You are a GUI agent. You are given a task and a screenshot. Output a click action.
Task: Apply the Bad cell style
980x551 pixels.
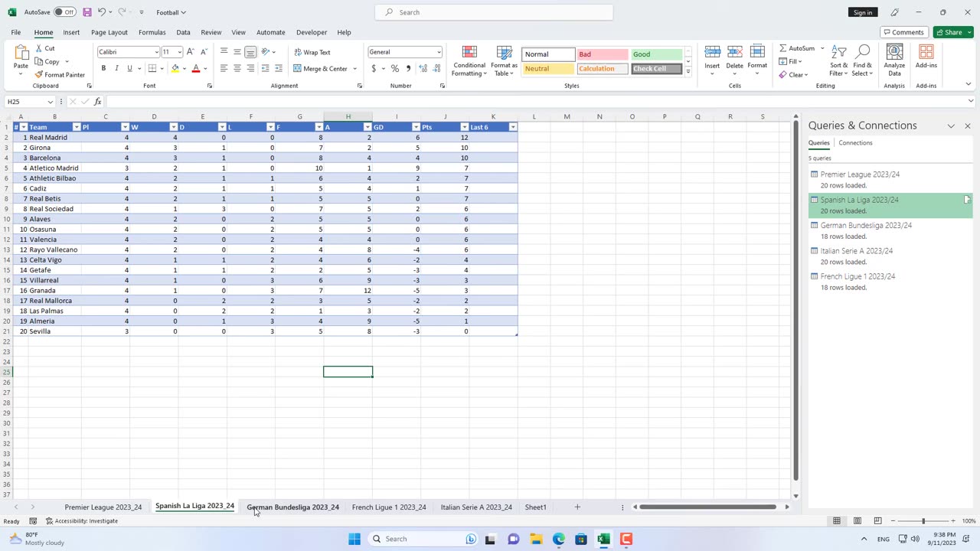click(x=602, y=54)
